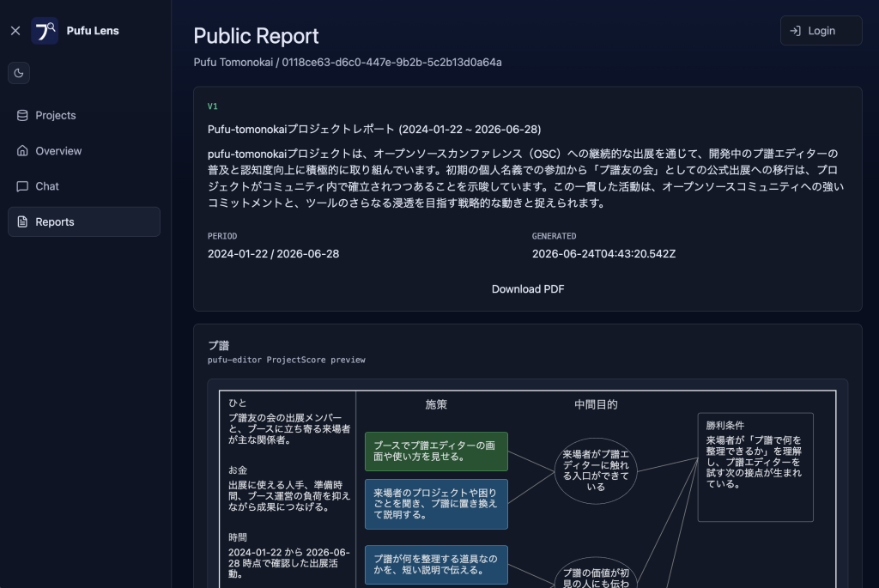Toggle dark mode with the moon icon

(19, 73)
